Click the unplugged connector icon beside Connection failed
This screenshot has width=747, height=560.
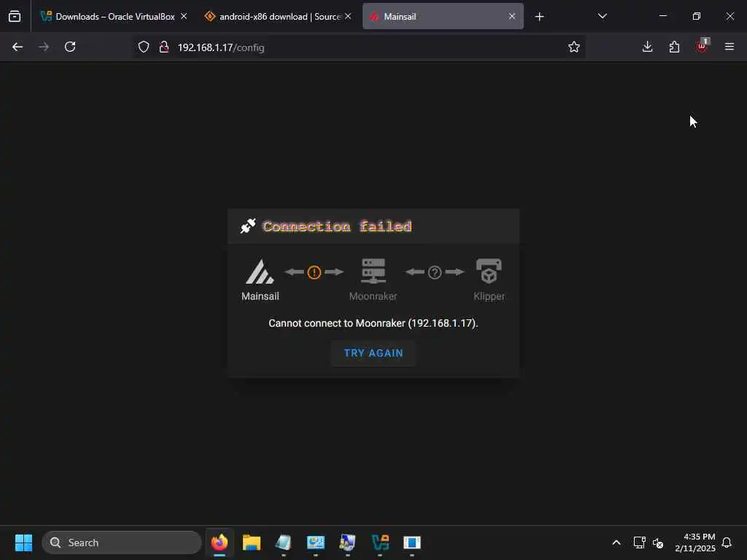(248, 226)
